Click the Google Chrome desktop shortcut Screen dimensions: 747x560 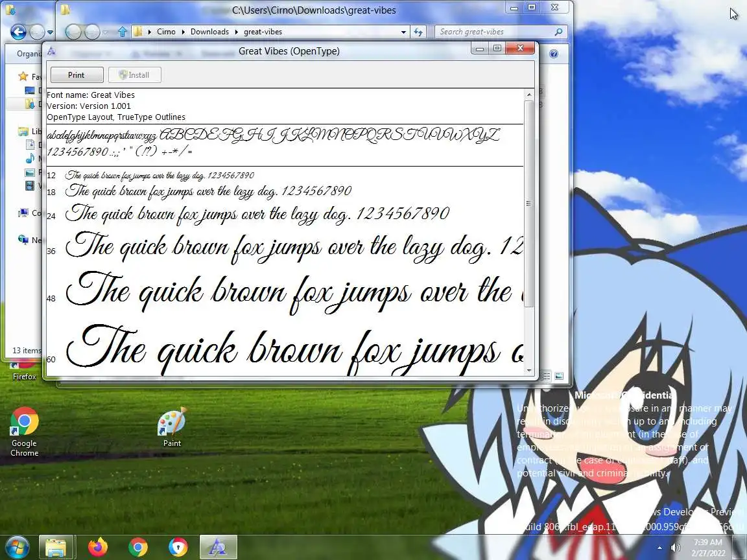coord(24,432)
